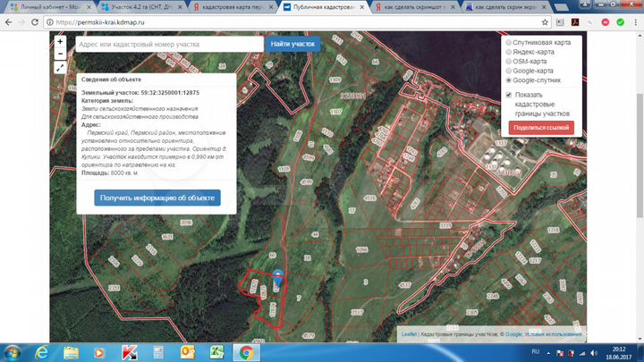The height and width of the screenshot is (362, 644).
Task: Toggle fullscreen map view
Action: click(x=60, y=67)
